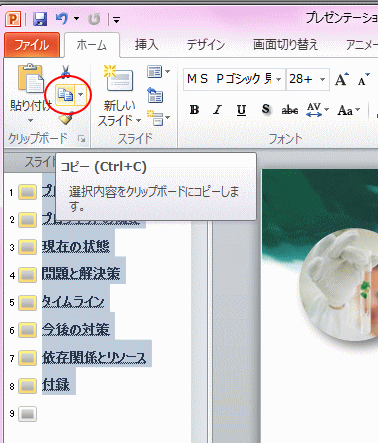Screen dimensions: 378x443
Task: Click the font name box ＭＳ Ｐゴシック
Action: coord(229,79)
